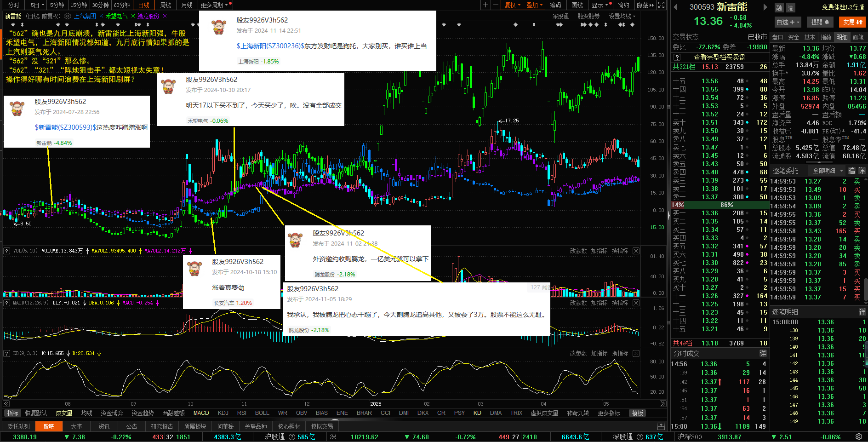Toggle 模板 template button

pos(638,413)
